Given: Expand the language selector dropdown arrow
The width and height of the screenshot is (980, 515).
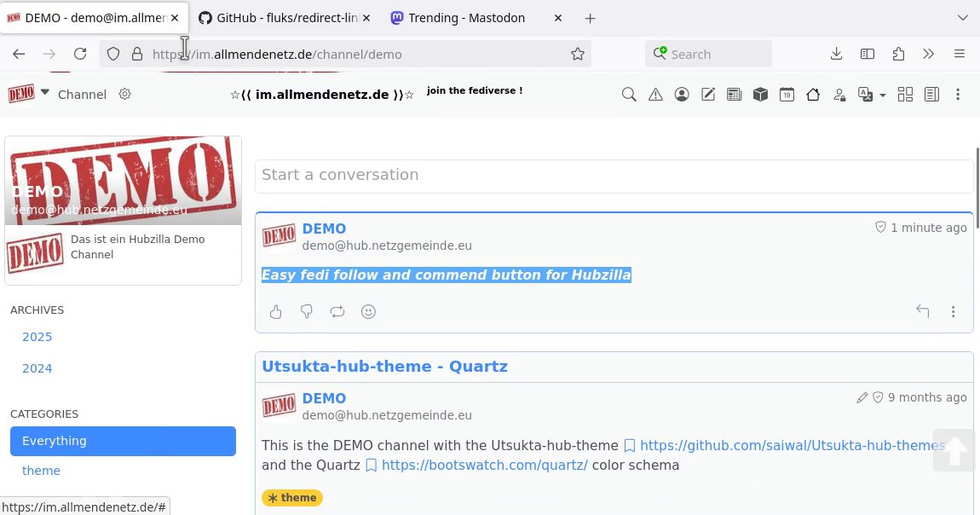Looking at the screenshot, I should (x=883, y=95).
